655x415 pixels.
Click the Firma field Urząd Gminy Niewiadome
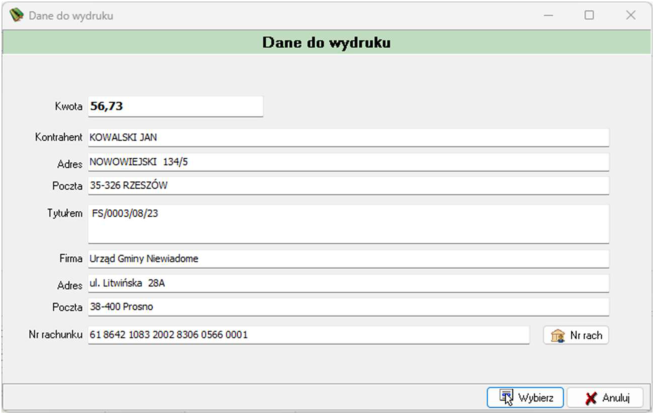(x=348, y=259)
